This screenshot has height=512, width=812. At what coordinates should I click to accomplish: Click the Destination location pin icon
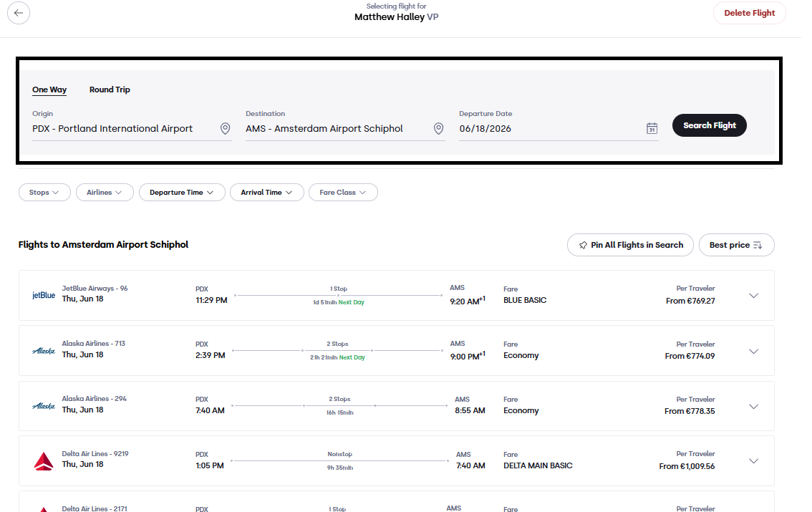(439, 128)
